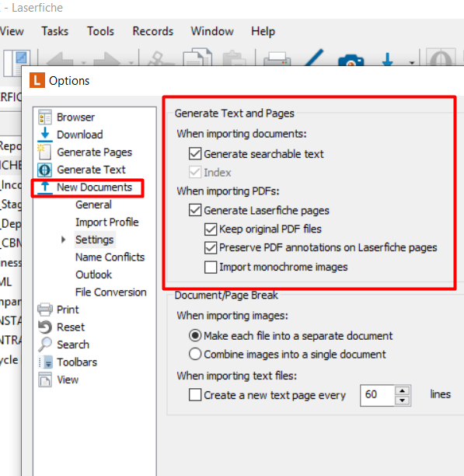464x476 pixels.
Task: Toggle the pane layout toolbar icon
Action: click(16, 63)
